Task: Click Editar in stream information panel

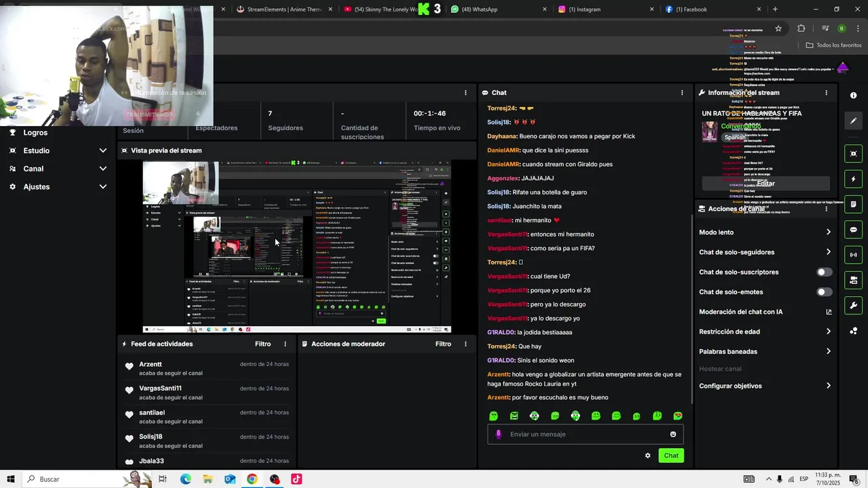Action: 766,184
